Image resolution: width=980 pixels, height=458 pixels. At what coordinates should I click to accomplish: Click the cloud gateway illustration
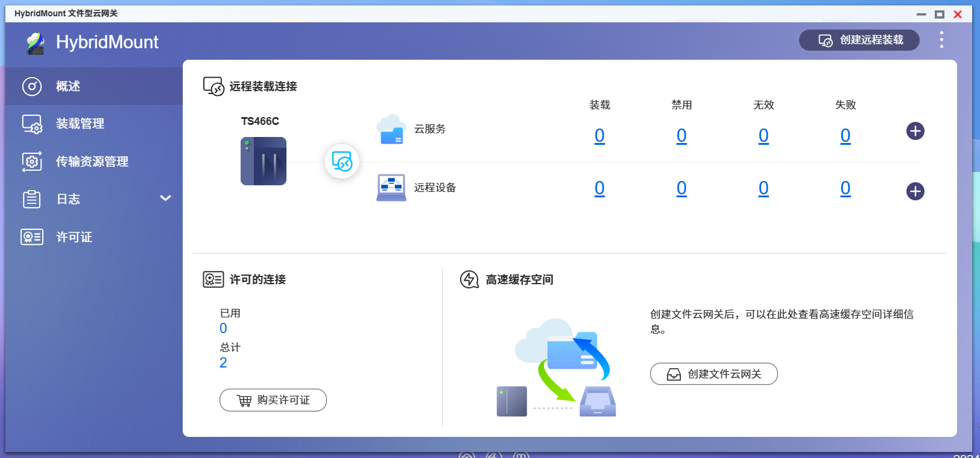[x=557, y=367]
